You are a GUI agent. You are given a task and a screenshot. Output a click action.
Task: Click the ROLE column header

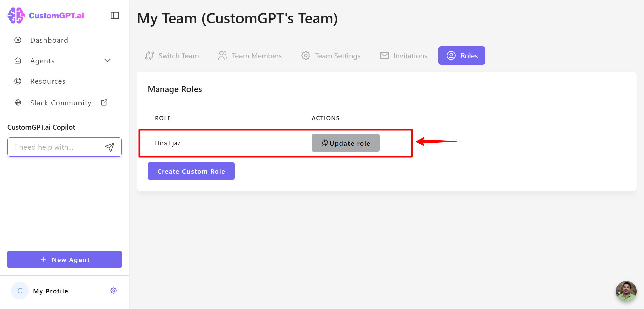163,118
